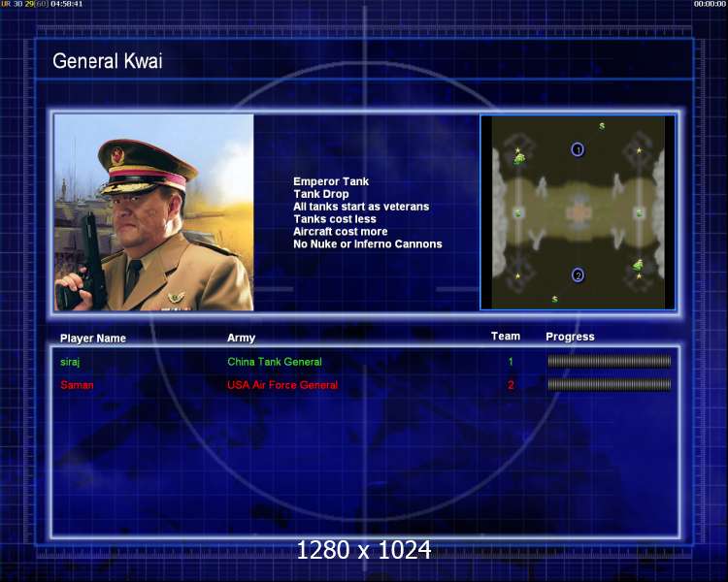
Task: Click the yellow star in the map's bottom-right corner
Action: pos(640,276)
